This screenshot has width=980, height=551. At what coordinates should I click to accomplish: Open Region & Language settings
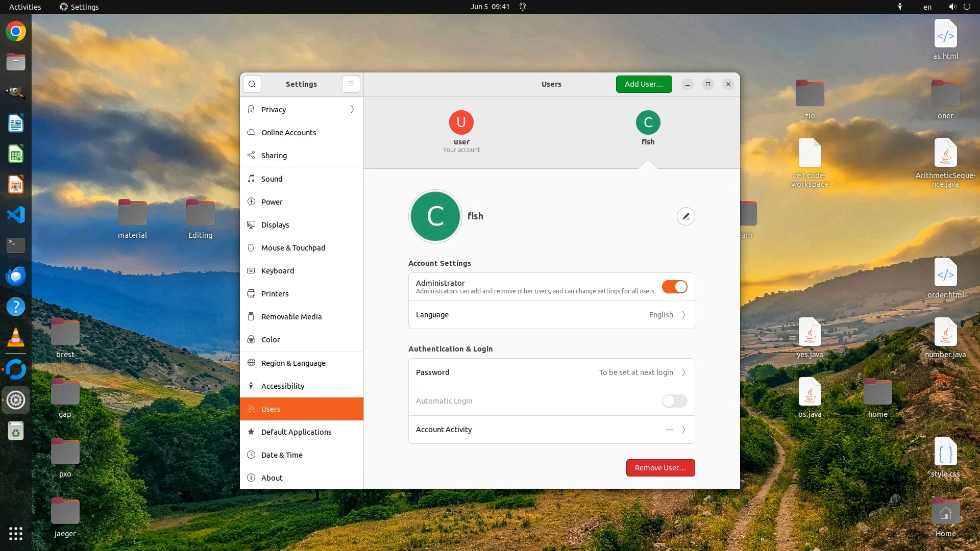coord(293,363)
